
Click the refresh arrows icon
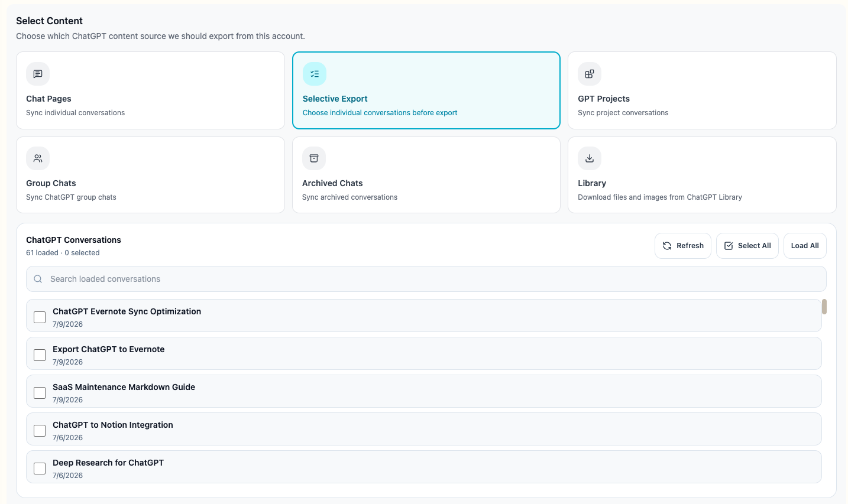[667, 246]
